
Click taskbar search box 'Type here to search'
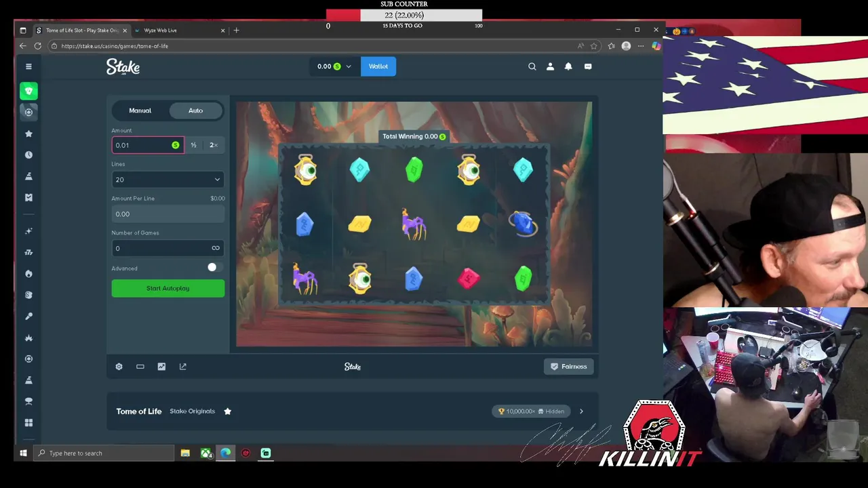103,453
